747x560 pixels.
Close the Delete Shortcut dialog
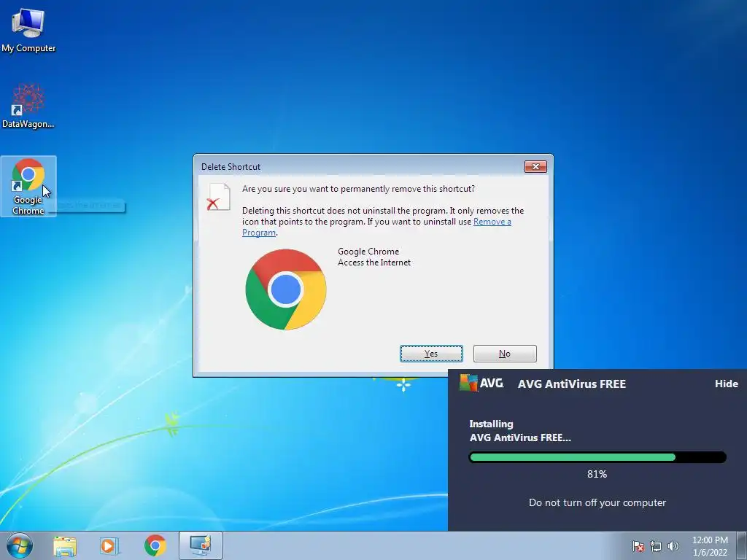click(535, 166)
